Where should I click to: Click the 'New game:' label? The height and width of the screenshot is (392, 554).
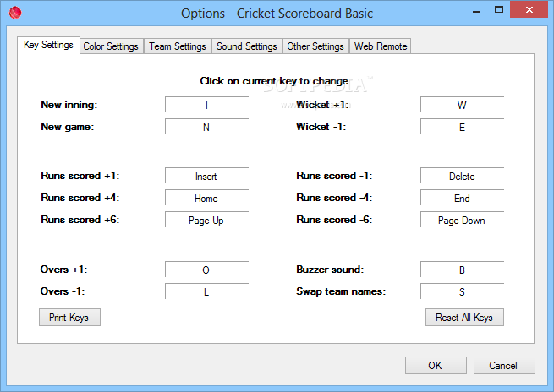pos(68,127)
